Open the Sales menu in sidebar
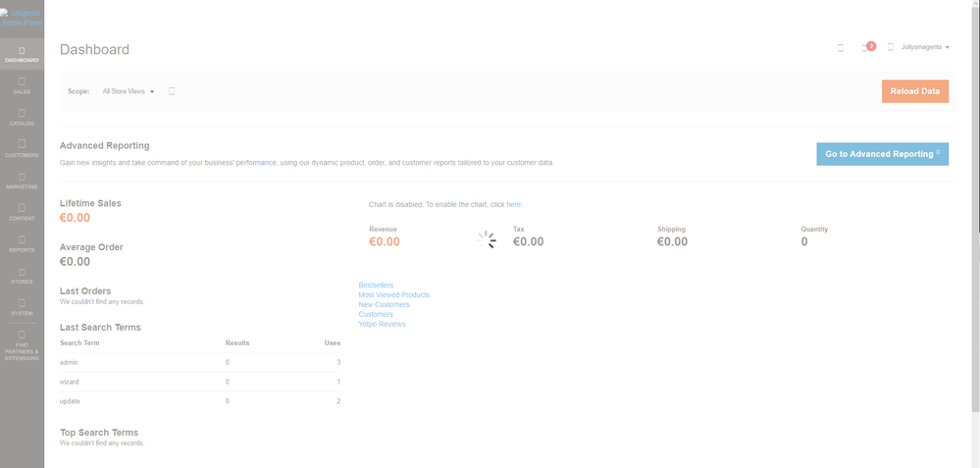980x468 pixels. (22, 86)
